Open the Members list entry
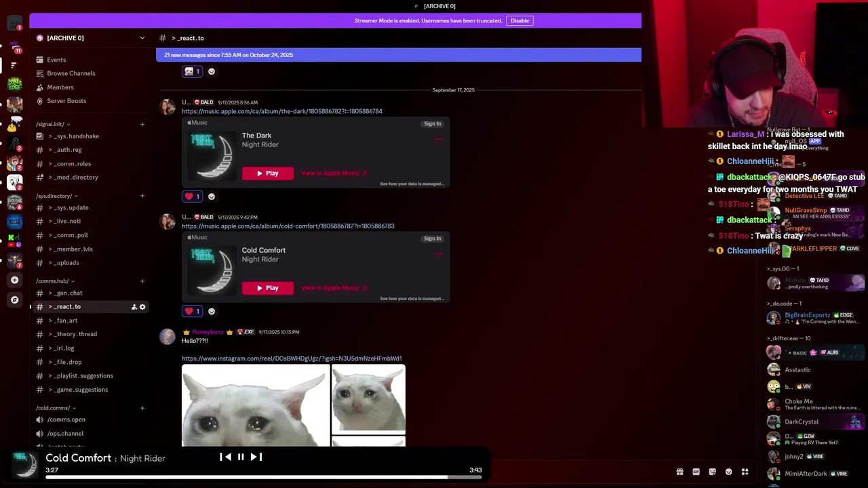Viewport: 868px width, 488px height. pos(60,87)
